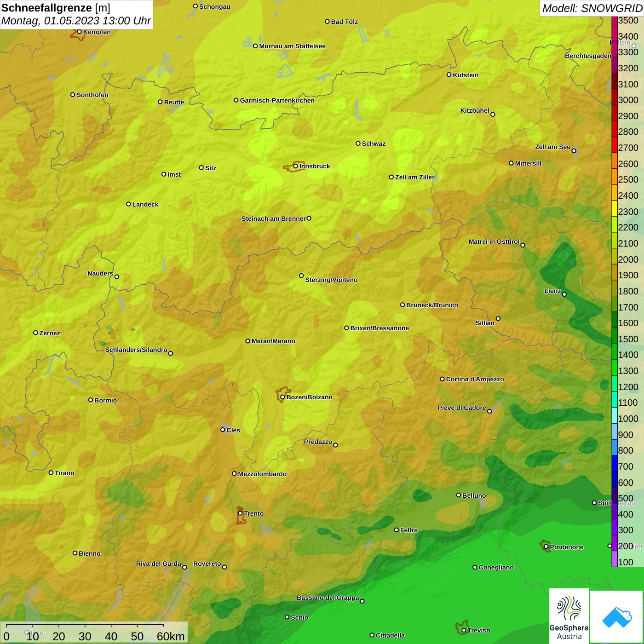644x644 pixels.
Task: Click the Riva del Garda label
Action: pos(158,563)
